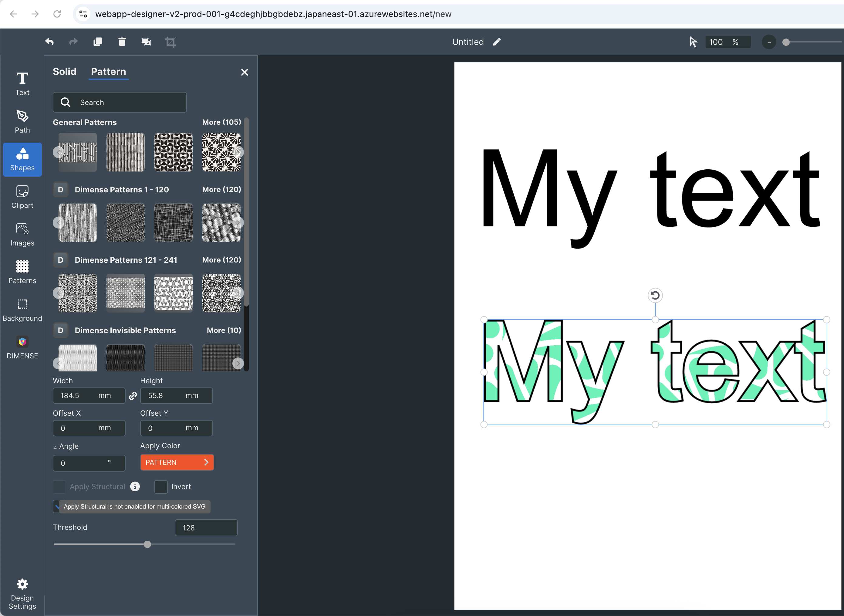Select the maze-like Dimense 121-241 pattern
The width and height of the screenshot is (844, 616).
[173, 293]
